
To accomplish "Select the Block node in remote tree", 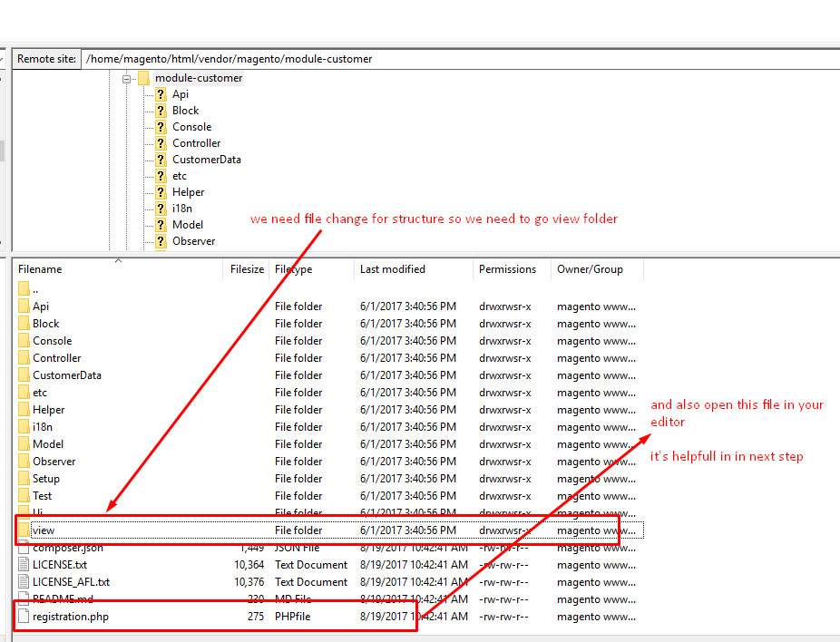I will click(185, 111).
